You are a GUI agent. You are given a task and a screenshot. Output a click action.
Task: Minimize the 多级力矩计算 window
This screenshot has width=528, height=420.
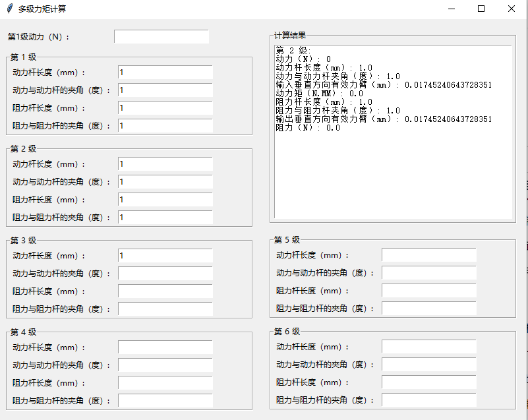(x=452, y=9)
